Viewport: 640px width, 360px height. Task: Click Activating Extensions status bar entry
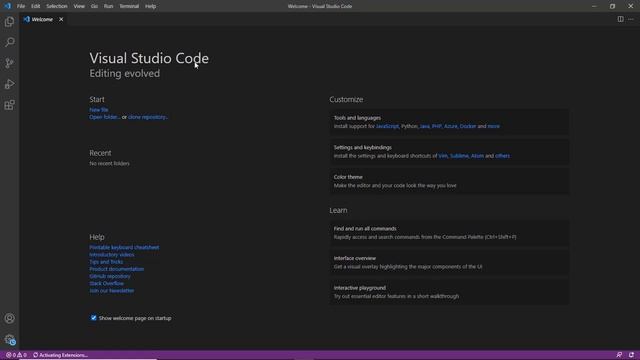[x=60, y=355]
